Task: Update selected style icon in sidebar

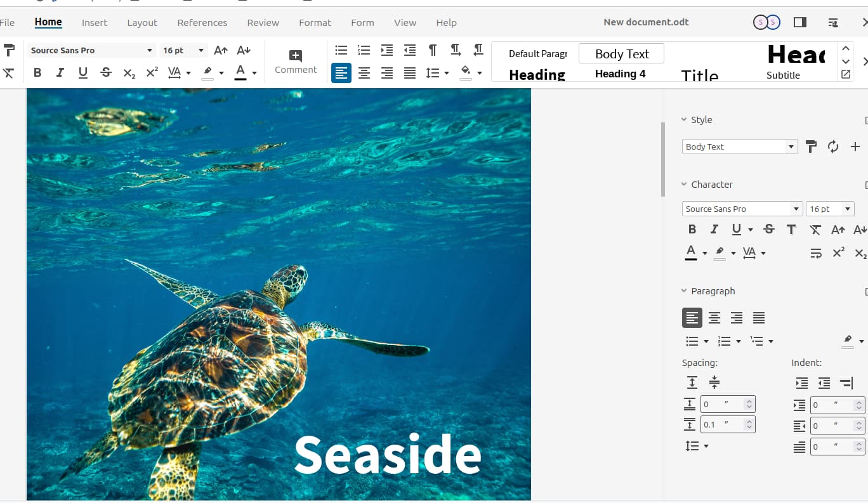Action: click(833, 147)
